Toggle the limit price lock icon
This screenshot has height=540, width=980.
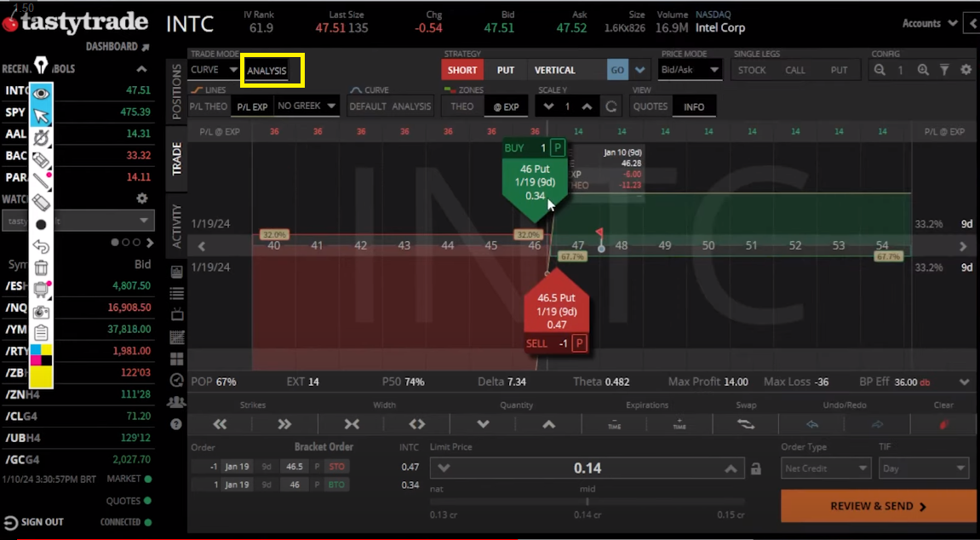tap(755, 468)
